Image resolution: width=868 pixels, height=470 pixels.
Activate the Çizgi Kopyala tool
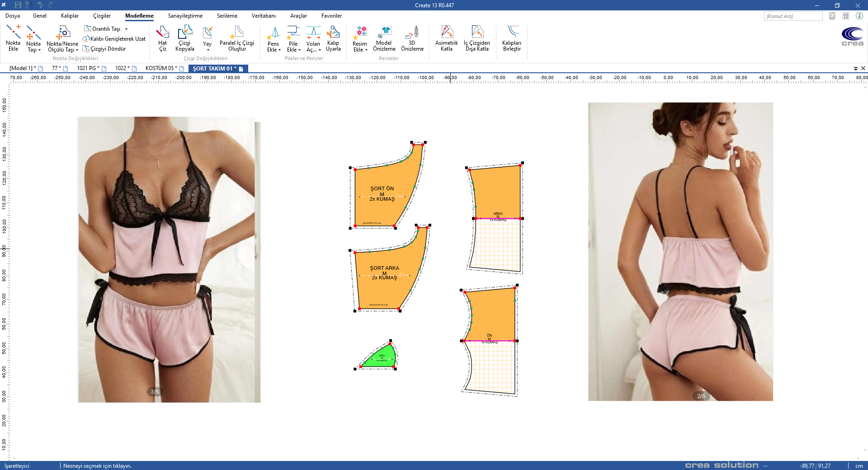click(184, 38)
